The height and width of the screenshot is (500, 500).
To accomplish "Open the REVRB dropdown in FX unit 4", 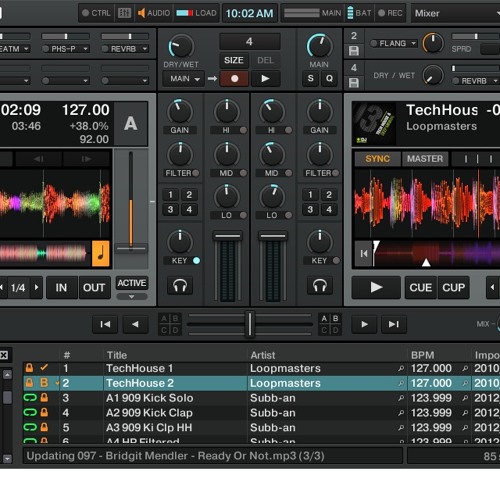I will coord(495,81).
